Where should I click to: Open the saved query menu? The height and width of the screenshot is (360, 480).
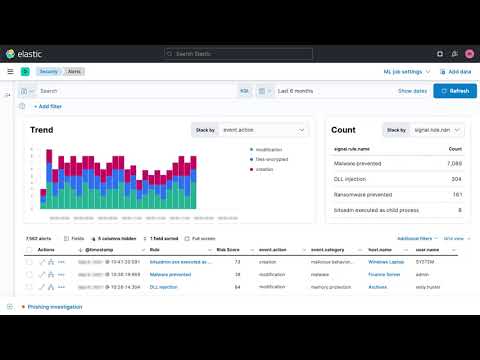tap(26, 91)
